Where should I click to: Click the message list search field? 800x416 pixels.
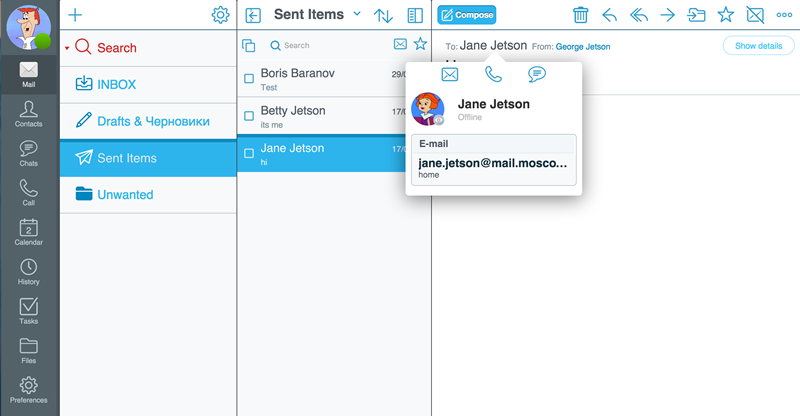[x=329, y=45]
